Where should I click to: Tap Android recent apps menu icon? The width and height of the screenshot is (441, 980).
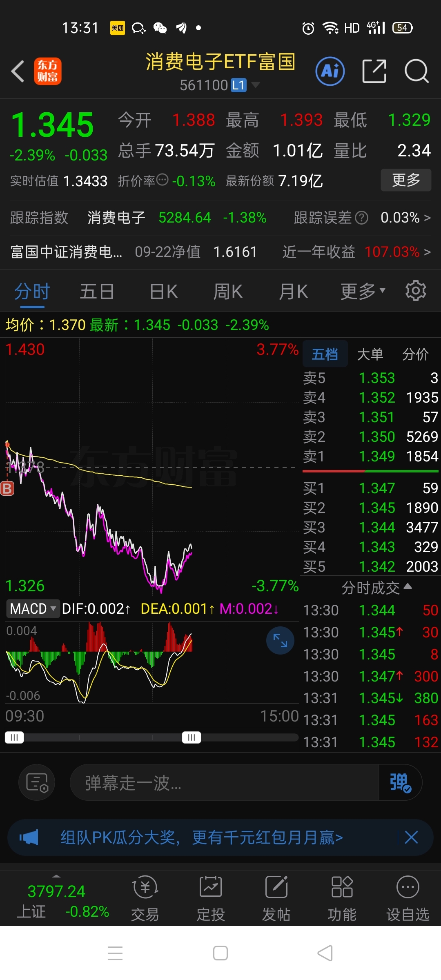pyautogui.click(x=115, y=953)
